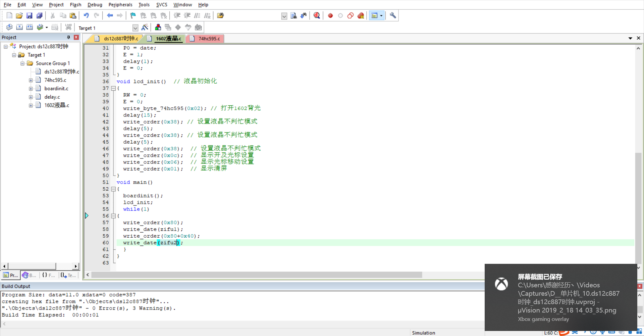Insert a breakpoint with the red dot icon
644x336 pixels.
coord(330,15)
